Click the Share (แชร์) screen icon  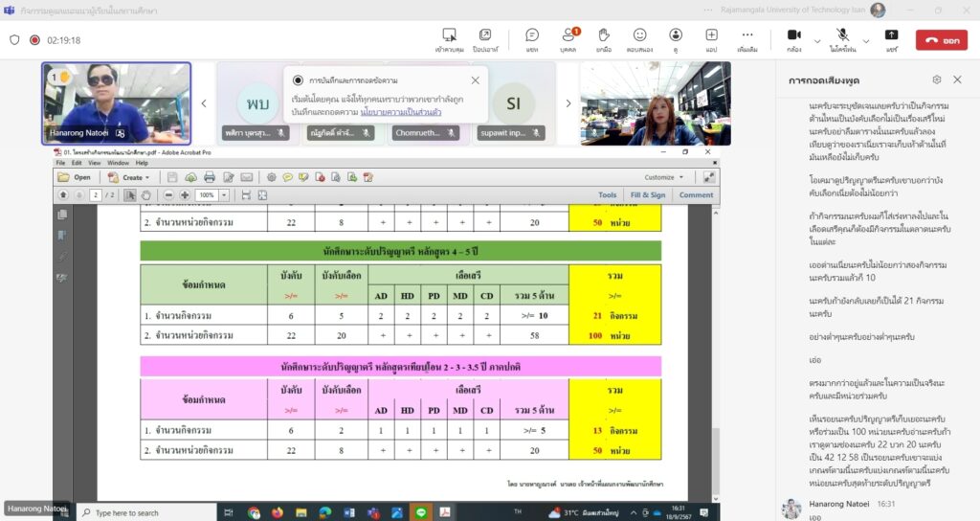pyautogui.click(x=891, y=39)
